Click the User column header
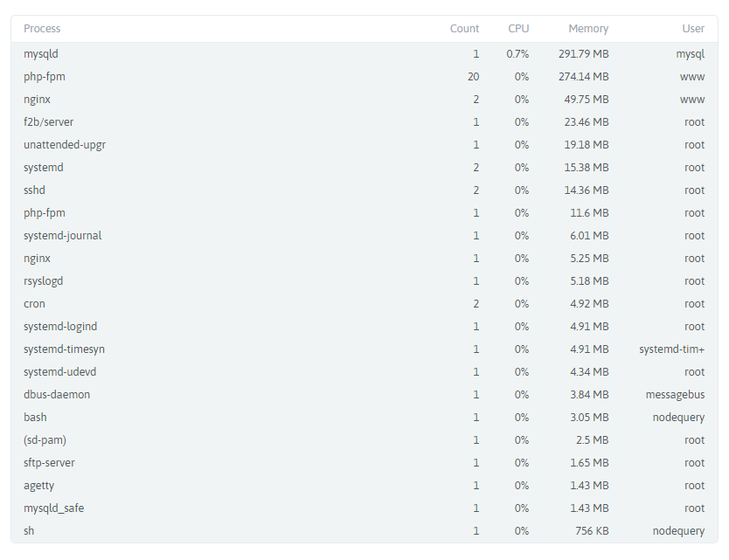This screenshot has width=729, height=560. (692, 29)
